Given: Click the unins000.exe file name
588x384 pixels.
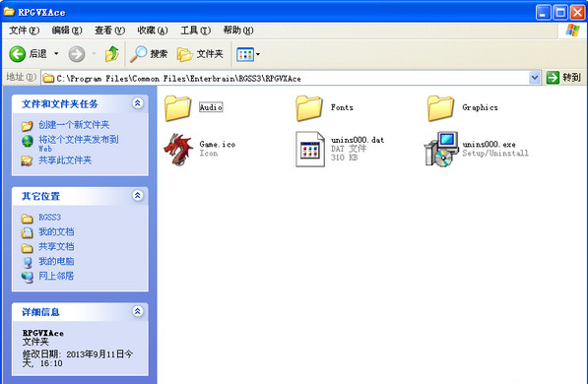Looking at the screenshot, I should (x=489, y=144).
